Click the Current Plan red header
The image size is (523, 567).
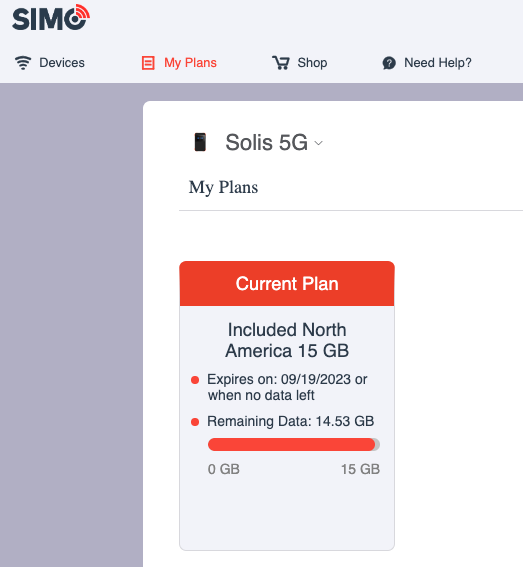287,284
